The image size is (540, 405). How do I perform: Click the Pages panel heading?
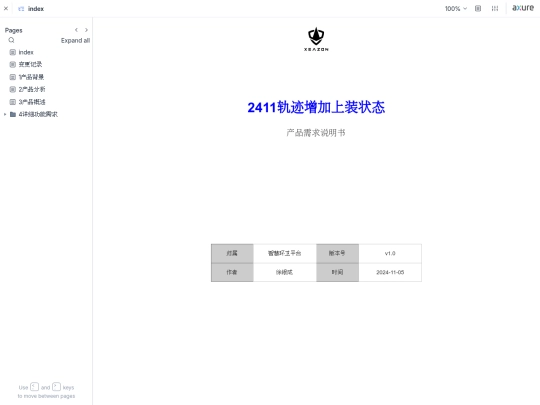(13, 30)
